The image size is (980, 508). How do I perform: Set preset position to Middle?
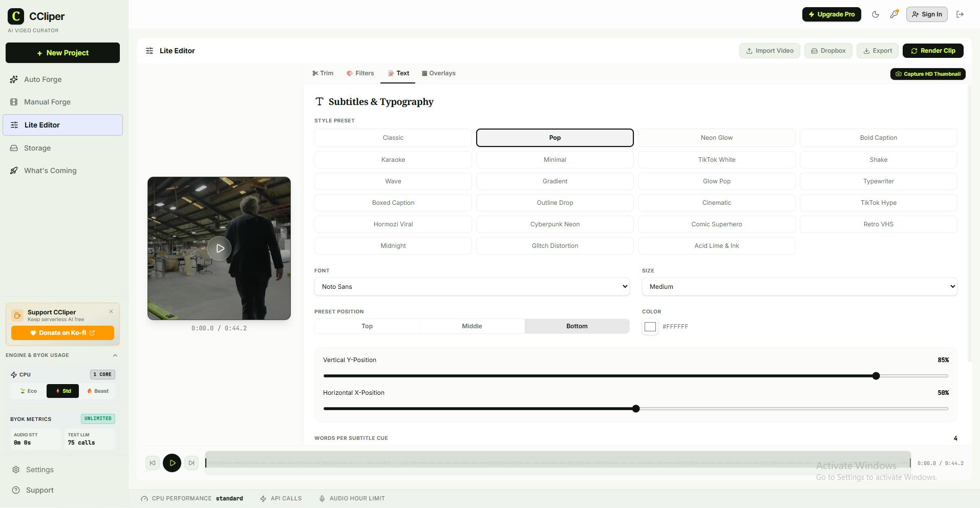(x=472, y=326)
